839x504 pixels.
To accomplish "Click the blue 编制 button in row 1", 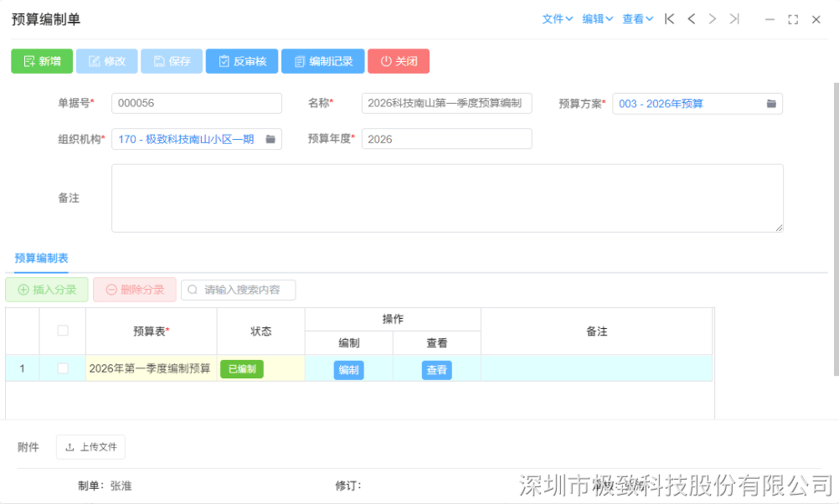I will [349, 370].
